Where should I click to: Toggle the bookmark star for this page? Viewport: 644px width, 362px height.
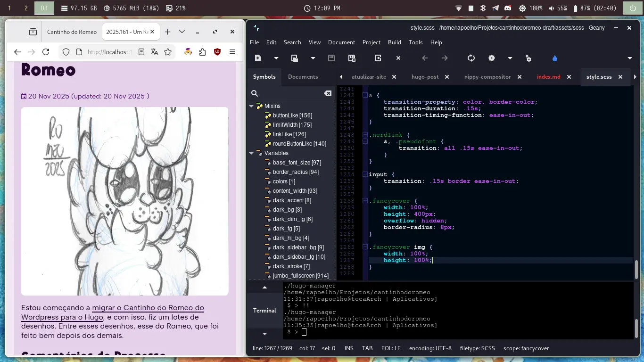168,52
